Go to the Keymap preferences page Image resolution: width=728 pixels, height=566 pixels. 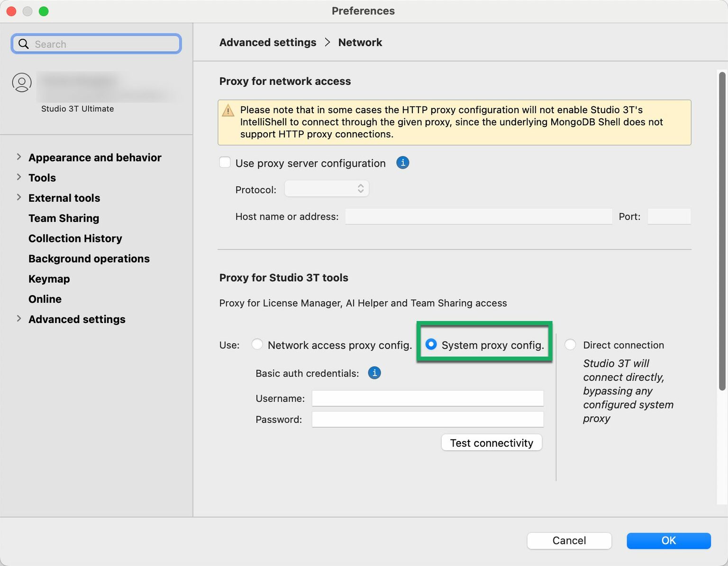click(49, 279)
